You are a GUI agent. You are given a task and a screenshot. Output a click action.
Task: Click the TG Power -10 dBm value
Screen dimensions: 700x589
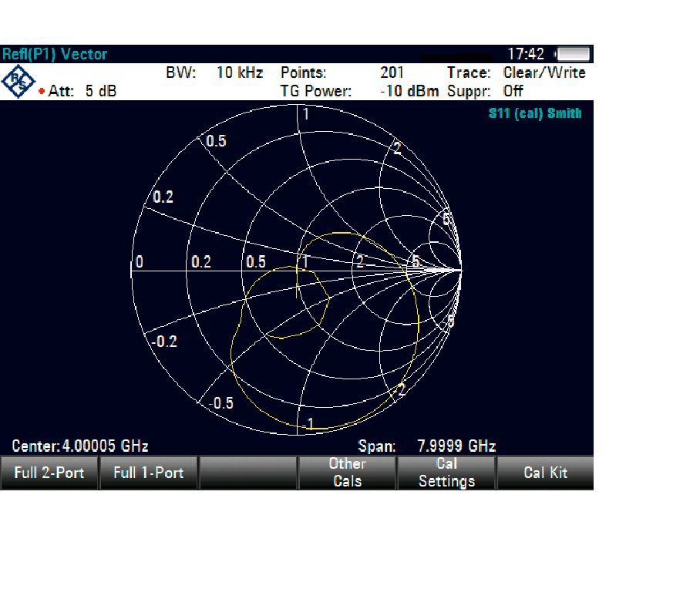pyautogui.click(x=409, y=91)
